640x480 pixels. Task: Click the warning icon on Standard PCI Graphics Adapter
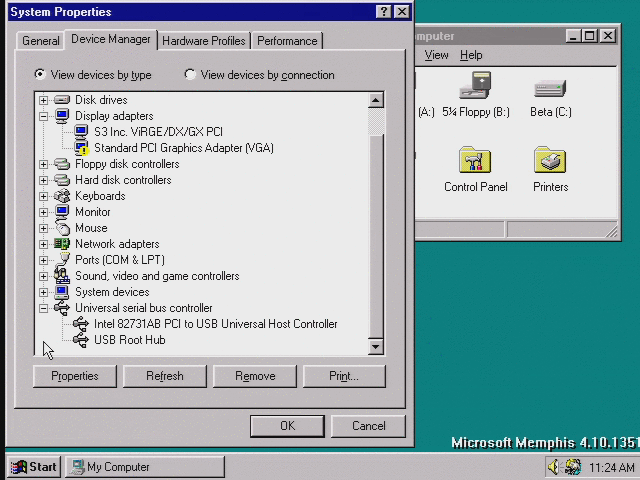(84, 151)
